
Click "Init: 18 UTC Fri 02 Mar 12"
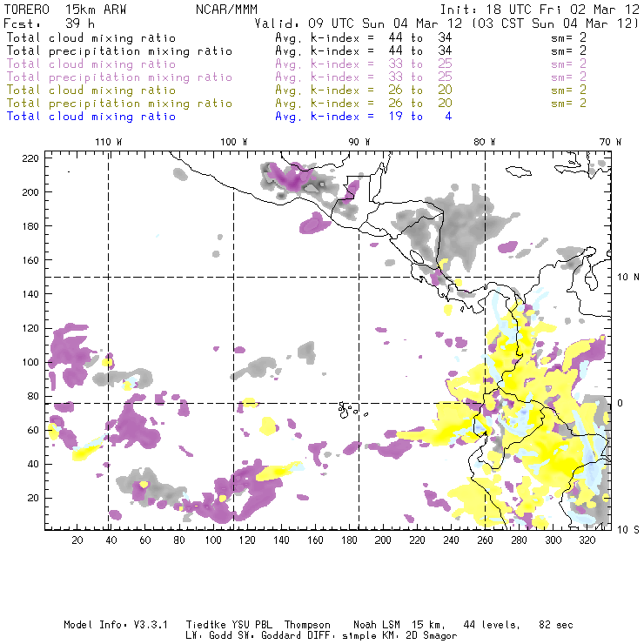(x=540, y=10)
